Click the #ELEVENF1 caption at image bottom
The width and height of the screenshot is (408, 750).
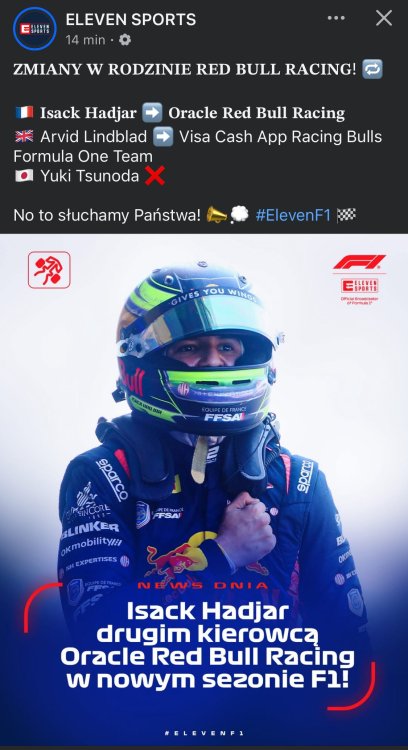pos(204,733)
